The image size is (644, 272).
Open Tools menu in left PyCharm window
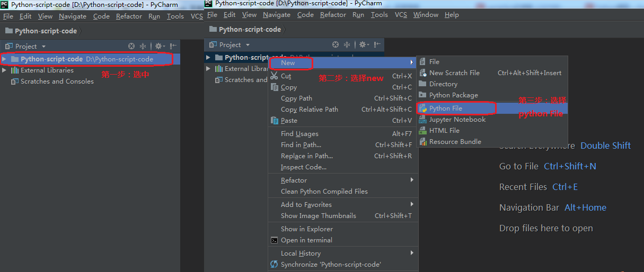coord(175,16)
